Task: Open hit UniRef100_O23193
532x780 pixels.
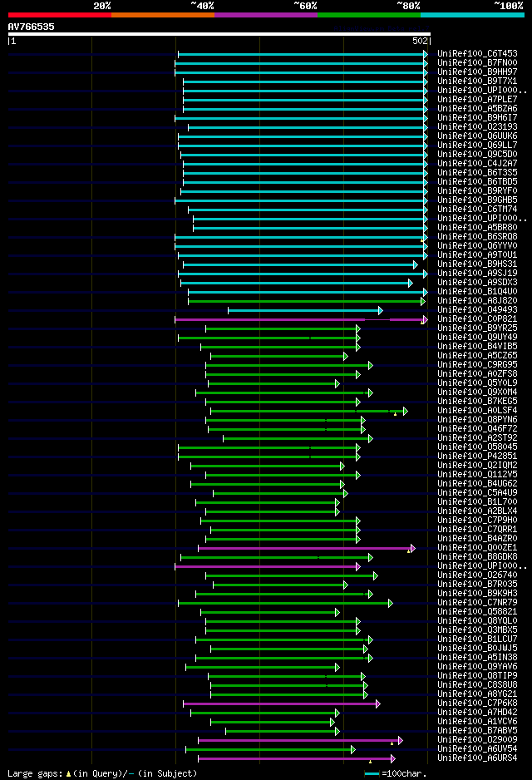Action: (x=477, y=127)
